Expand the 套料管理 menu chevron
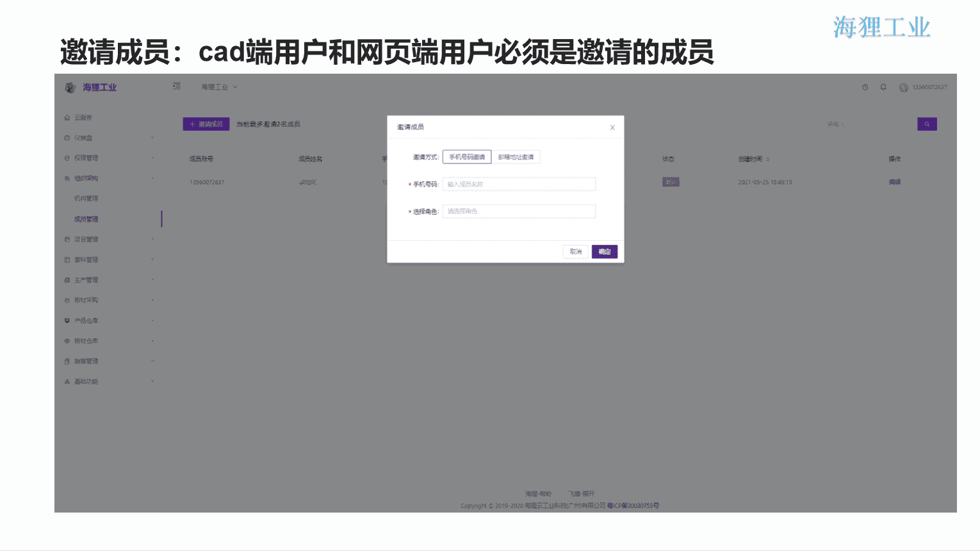 [x=152, y=259]
